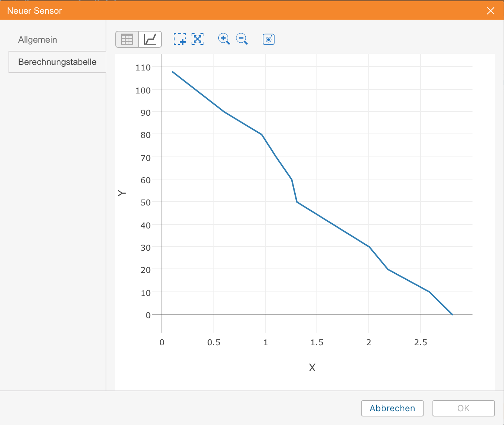
Task: Close the Neuer Sensor dialog
Action: click(491, 11)
